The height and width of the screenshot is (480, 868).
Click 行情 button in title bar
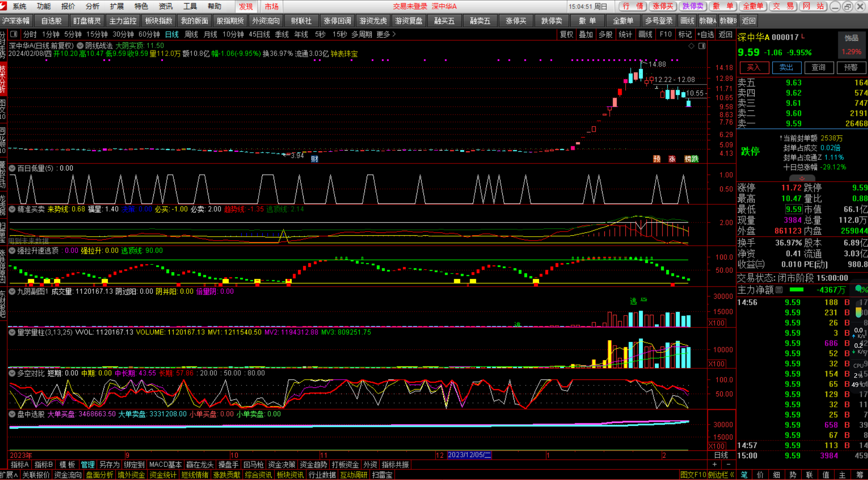(x=633, y=6)
